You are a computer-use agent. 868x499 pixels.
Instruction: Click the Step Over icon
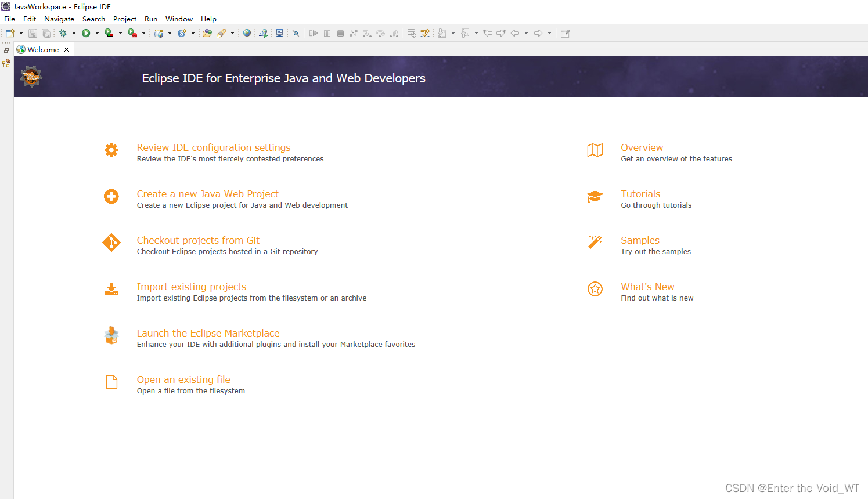click(380, 33)
